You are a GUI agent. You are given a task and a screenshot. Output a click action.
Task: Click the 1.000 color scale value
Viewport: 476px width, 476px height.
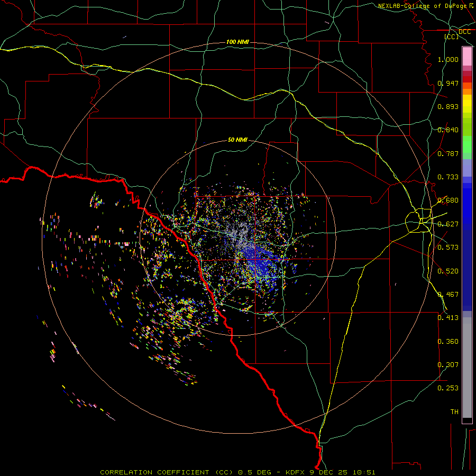coord(448,59)
